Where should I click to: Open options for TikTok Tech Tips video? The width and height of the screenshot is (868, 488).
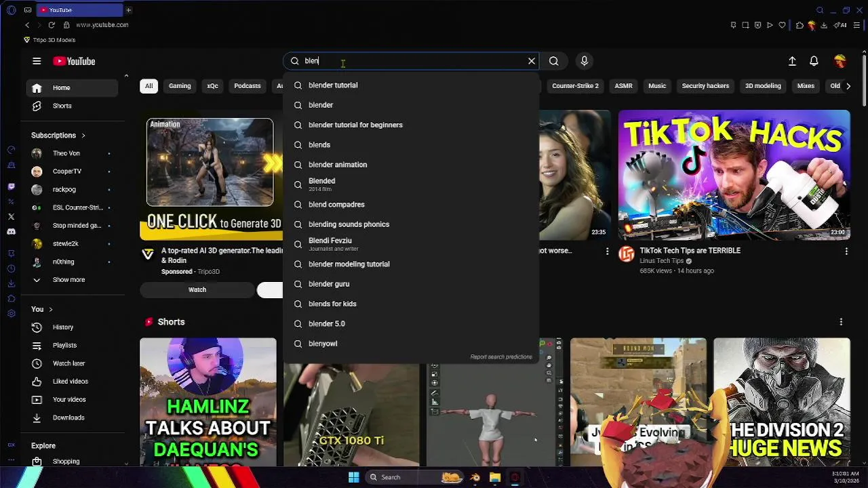(846, 251)
